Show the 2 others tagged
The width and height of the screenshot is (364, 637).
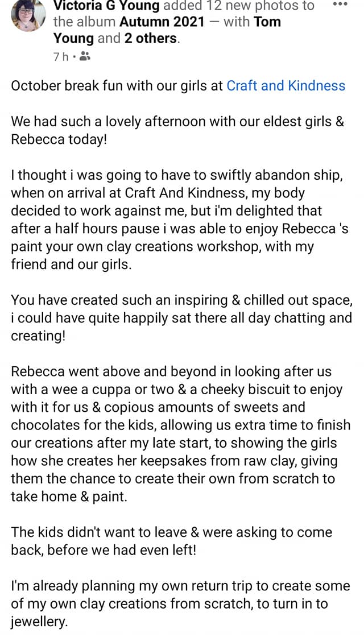(x=152, y=39)
